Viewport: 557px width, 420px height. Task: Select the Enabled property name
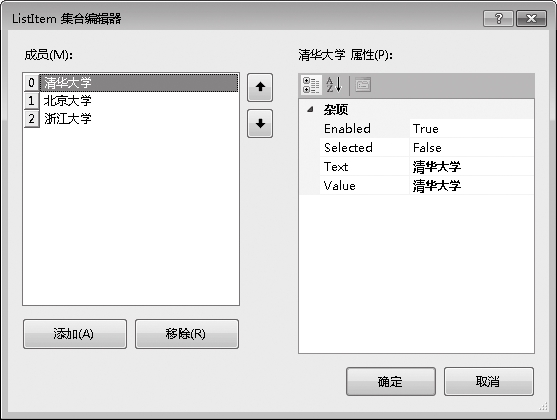364,129
